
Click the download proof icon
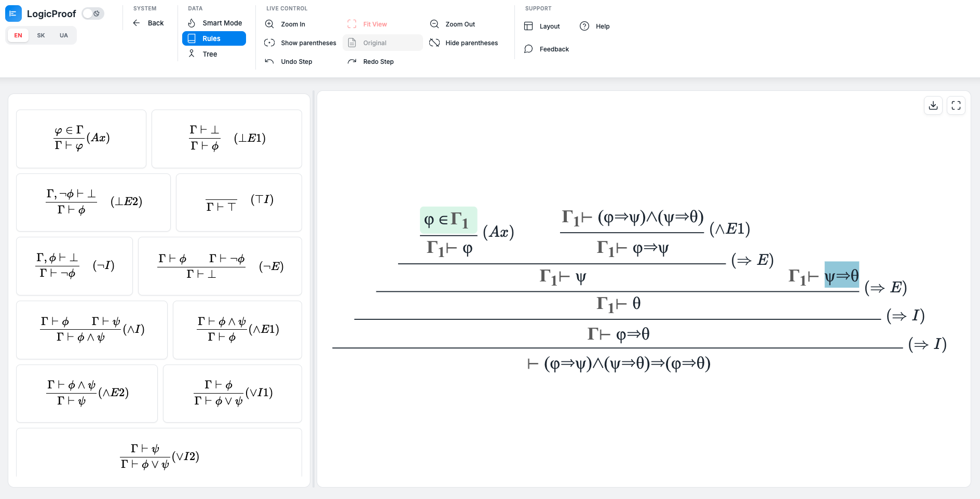click(x=933, y=106)
